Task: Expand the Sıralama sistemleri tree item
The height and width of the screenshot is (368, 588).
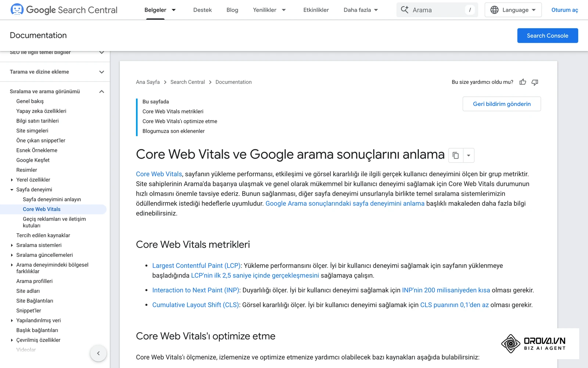Action: point(12,245)
